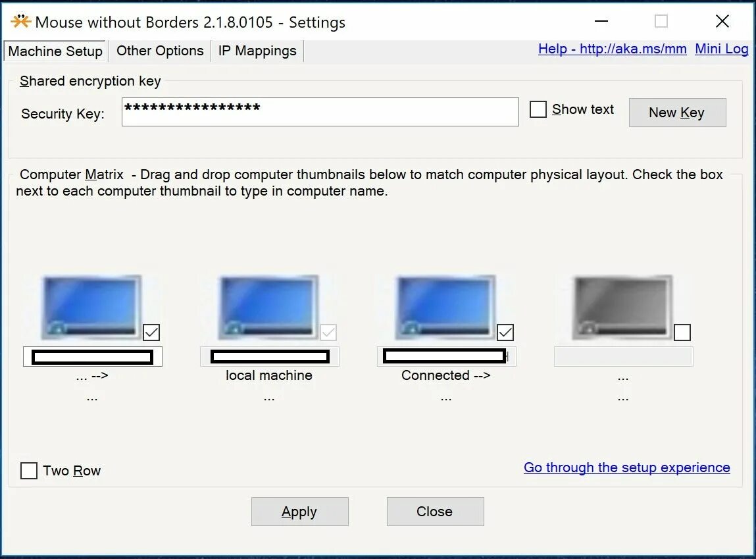756x559 pixels.
Task: Uncheck the Connected computer's checkbox
Action: (x=505, y=333)
